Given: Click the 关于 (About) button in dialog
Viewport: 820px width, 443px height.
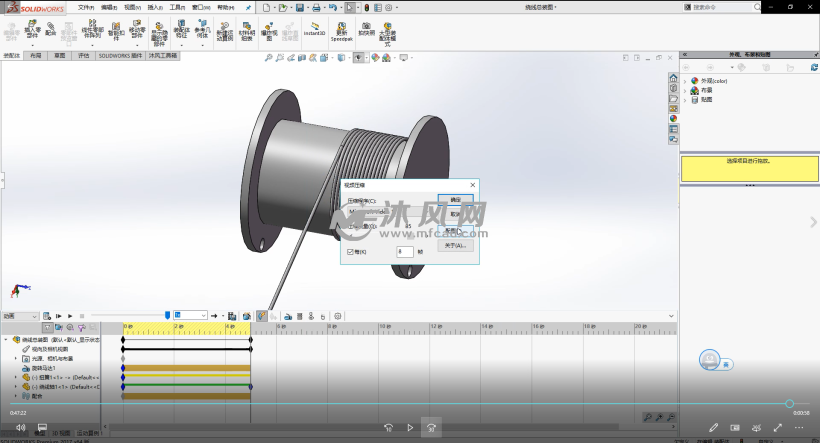Looking at the screenshot, I should (x=455, y=244).
